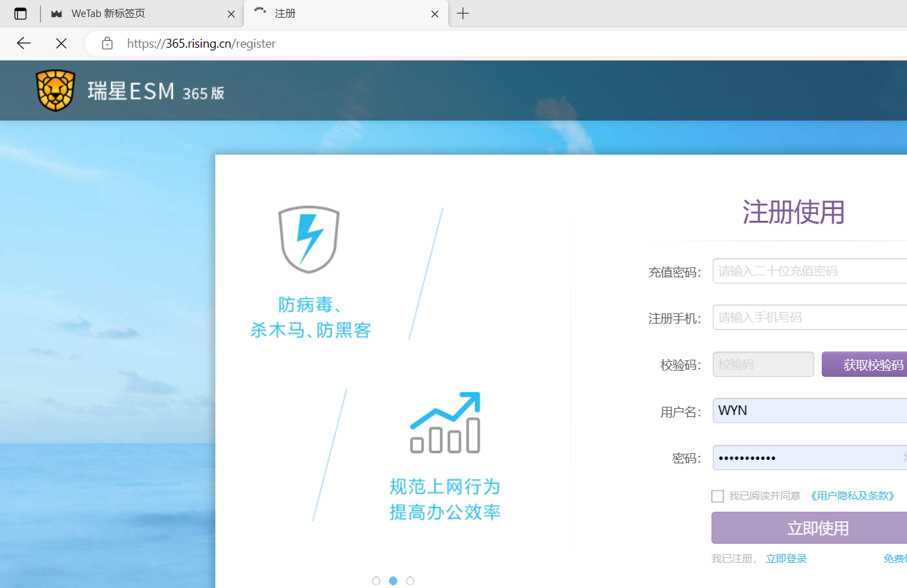Open the 《用户隐私及条款》 link
Viewport: 907px width, 588px height.
[x=852, y=496]
